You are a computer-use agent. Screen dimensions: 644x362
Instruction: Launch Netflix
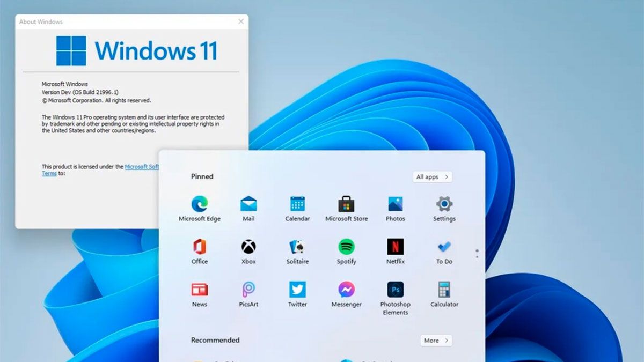(x=395, y=247)
